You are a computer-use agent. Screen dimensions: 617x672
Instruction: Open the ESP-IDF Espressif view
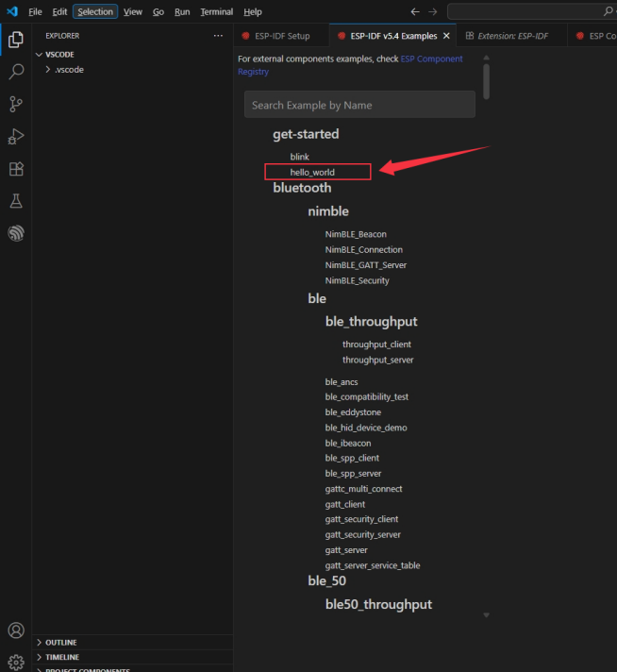[16, 233]
